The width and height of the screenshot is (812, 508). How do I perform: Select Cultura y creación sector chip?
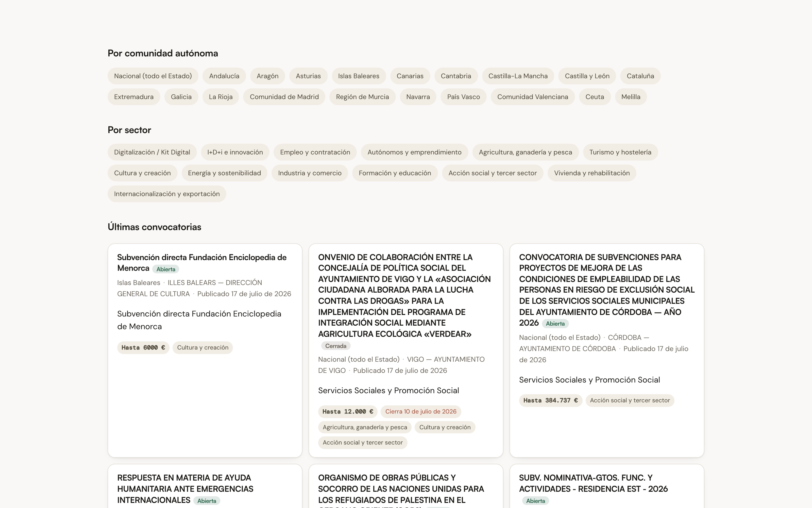click(x=142, y=173)
